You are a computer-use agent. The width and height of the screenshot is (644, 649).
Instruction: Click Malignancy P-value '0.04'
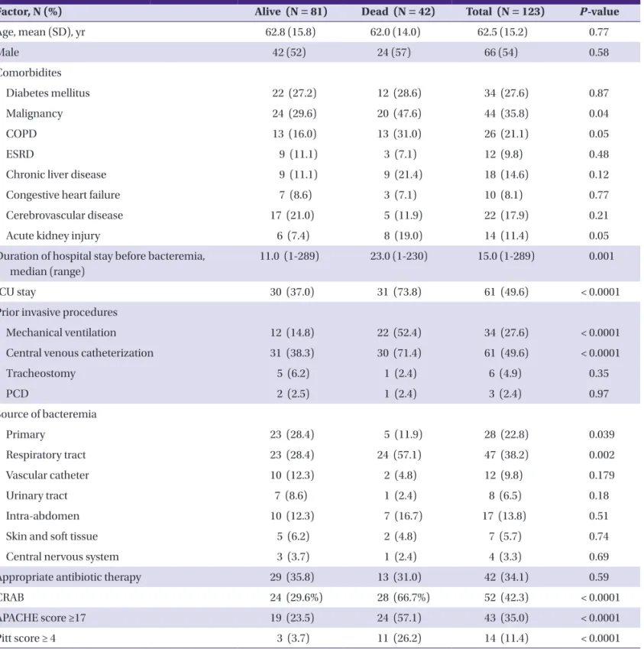pyautogui.click(x=598, y=113)
